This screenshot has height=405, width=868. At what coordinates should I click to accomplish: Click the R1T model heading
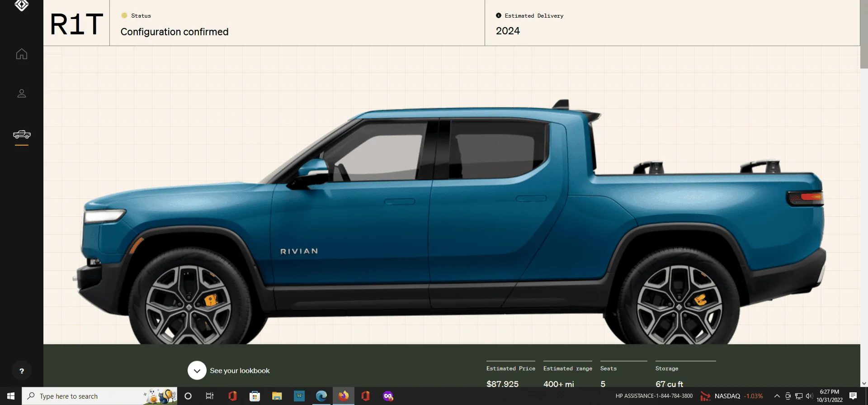(76, 24)
